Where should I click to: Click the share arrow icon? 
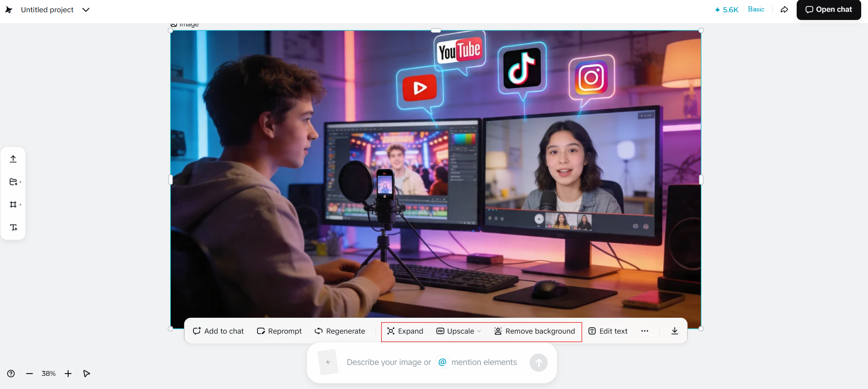click(784, 10)
